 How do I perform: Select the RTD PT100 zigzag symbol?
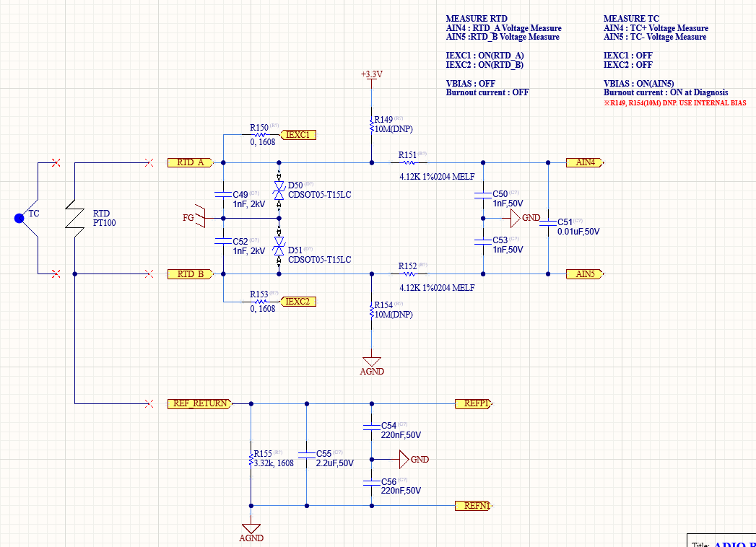74,218
